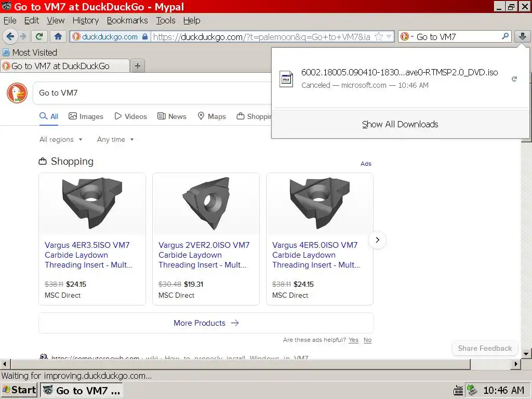Toggle the Downloads toolbar arrow button
The height and width of the screenshot is (399, 532).
tap(523, 36)
